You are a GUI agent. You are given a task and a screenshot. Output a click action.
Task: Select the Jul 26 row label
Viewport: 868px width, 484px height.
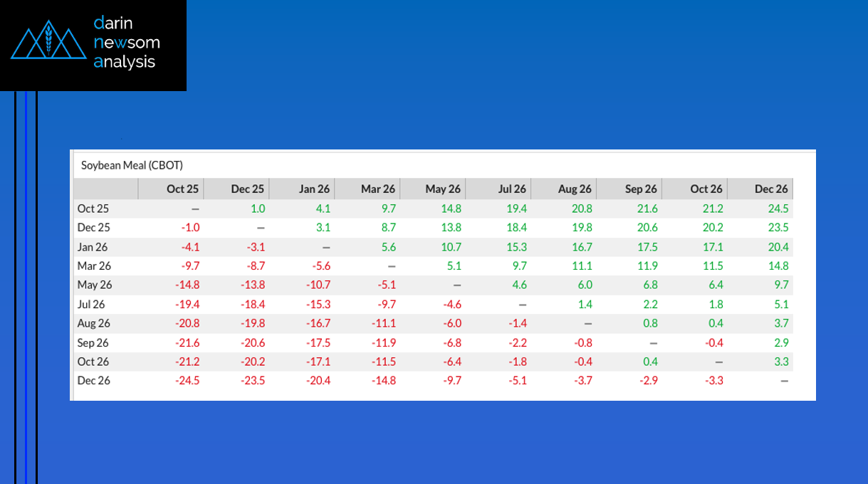(x=91, y=304)
